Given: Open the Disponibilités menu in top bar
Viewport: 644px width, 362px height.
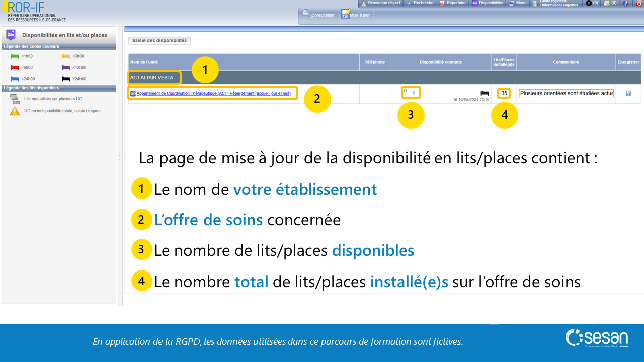Looking at the screenshot, I should pyautogui.click(x=488, y=3).
